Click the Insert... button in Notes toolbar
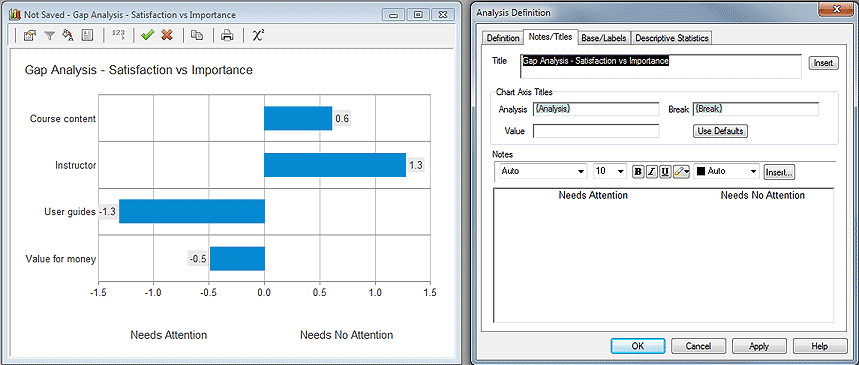The image size is (859, 365). [x=779, y=172]
